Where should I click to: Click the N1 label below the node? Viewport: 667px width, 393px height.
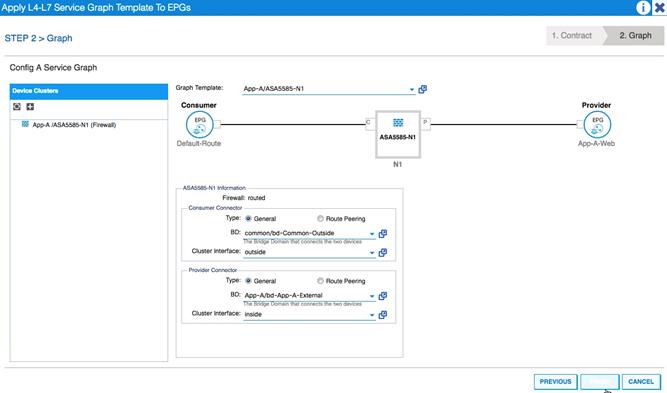click(x=397, y=164)
